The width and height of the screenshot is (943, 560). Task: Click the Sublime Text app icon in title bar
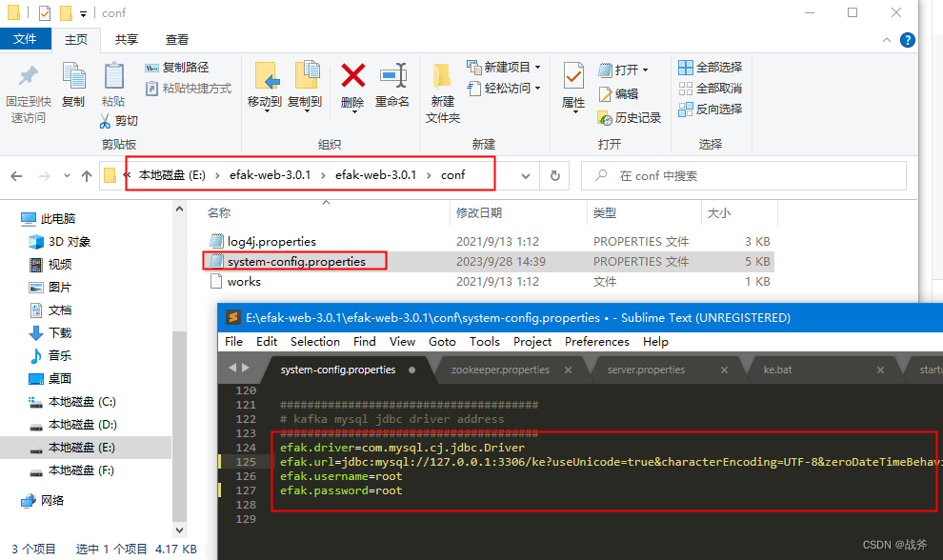(232, 317)
